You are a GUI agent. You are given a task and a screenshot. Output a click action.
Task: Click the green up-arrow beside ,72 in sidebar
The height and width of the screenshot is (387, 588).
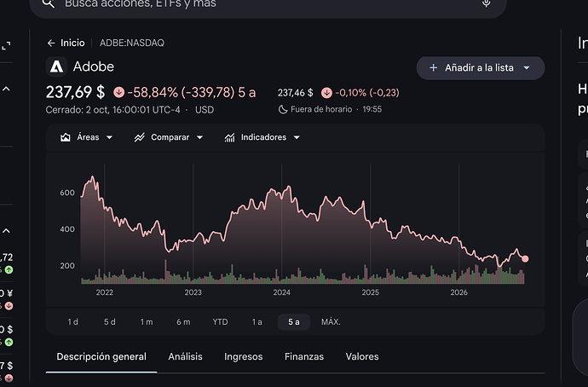(9, 269)
